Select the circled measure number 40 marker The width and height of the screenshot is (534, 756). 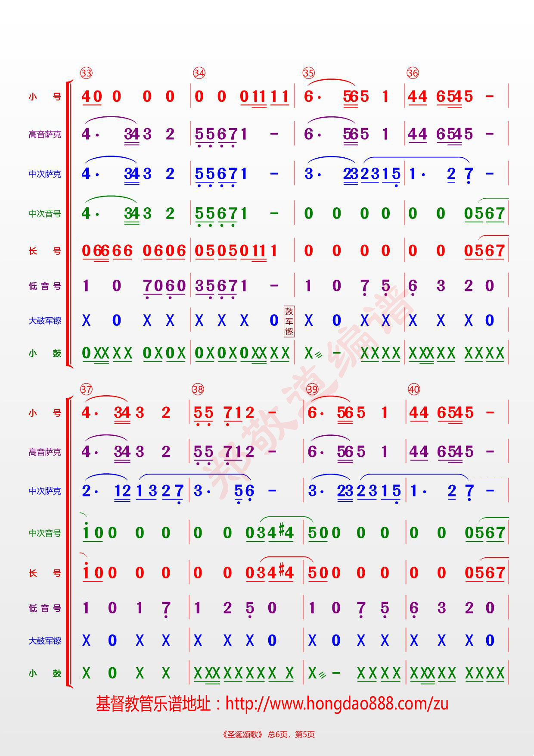point(413,389)
